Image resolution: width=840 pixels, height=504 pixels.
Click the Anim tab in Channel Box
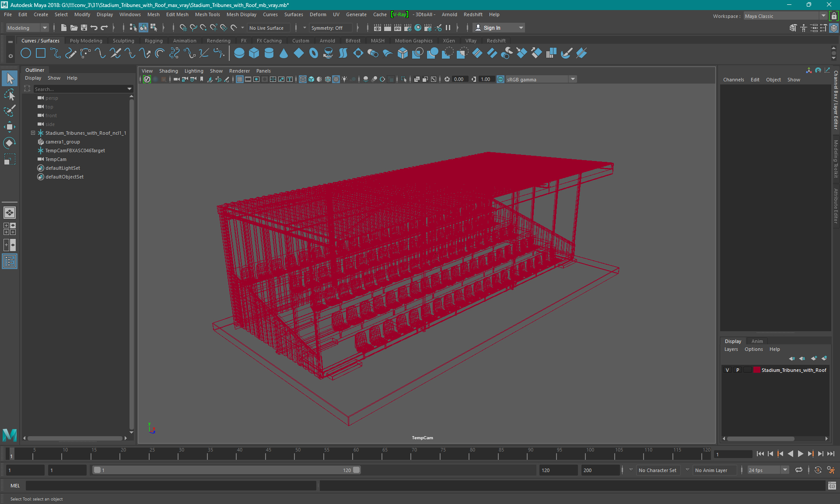click(757, 341)
